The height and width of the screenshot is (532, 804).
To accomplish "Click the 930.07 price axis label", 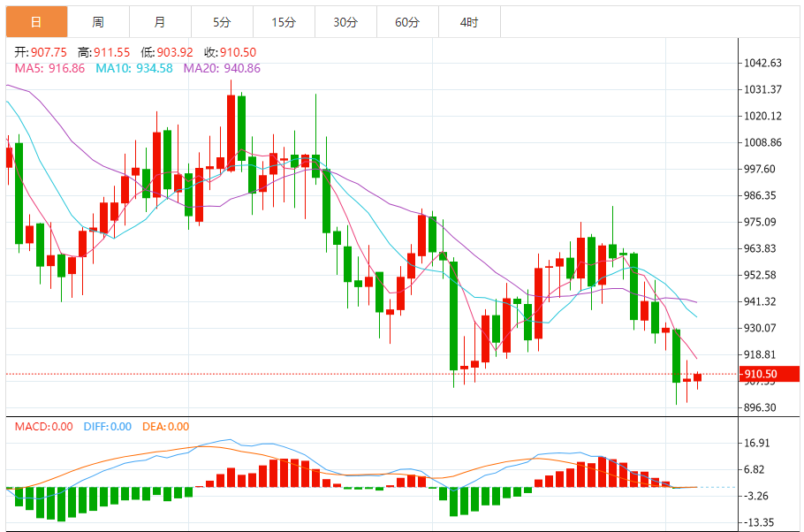I will [x=760, y=328].
